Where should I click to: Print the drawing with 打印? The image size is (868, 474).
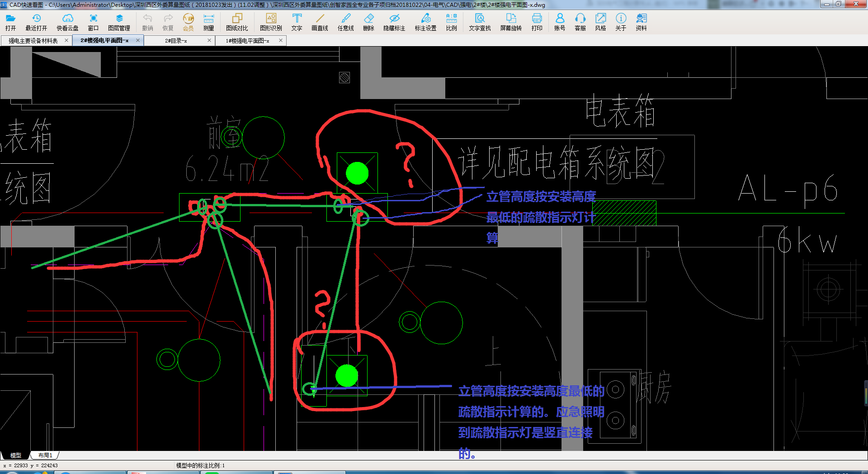537,22
